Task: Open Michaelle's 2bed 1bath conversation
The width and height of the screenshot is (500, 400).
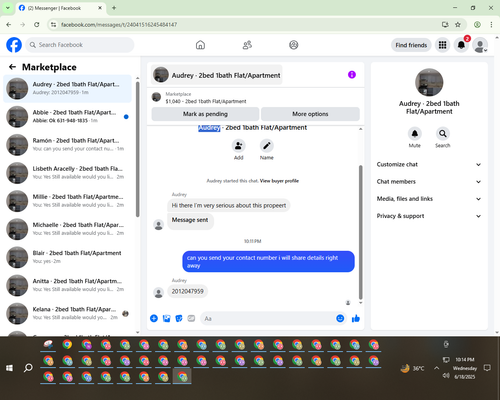Action: pos(67,229)
